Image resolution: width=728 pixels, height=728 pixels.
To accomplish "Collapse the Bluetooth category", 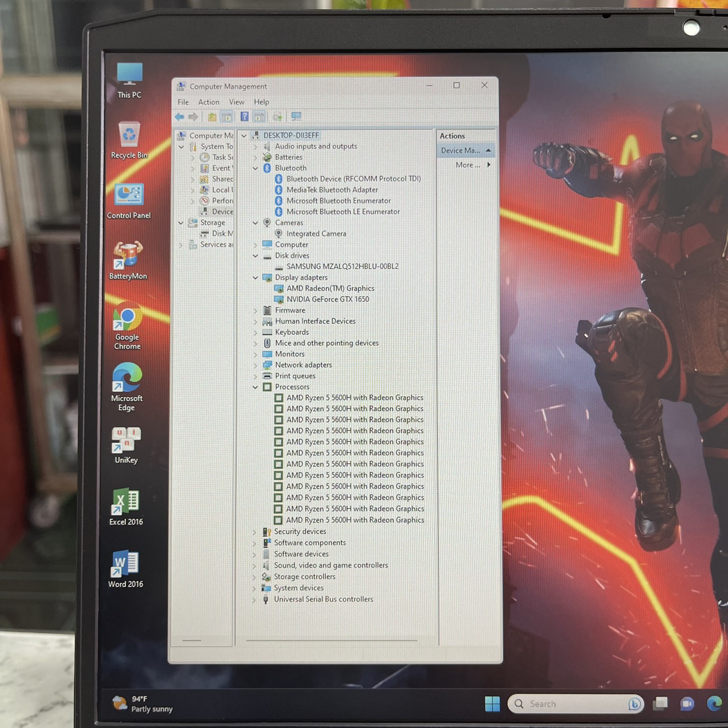I will [x=256, y=168].
